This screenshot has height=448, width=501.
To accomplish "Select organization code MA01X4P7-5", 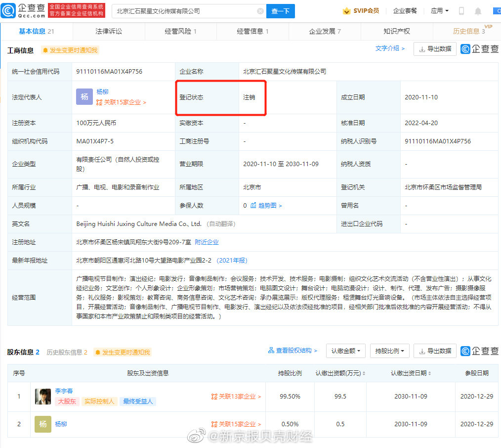I will [95, 141].
